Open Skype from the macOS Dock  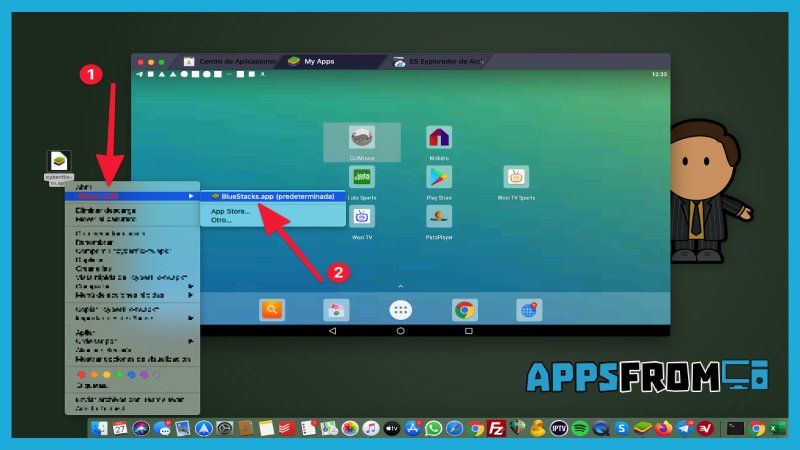pos(621,428)
